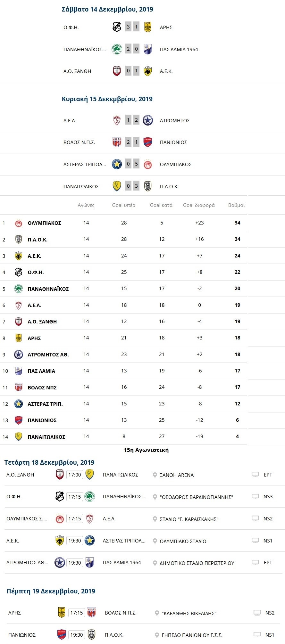Click the PAOK crest in the ΠΑΝΙΩΝΙΟΣ fixture
285x644 pixels.
click(x=92, y=635)
